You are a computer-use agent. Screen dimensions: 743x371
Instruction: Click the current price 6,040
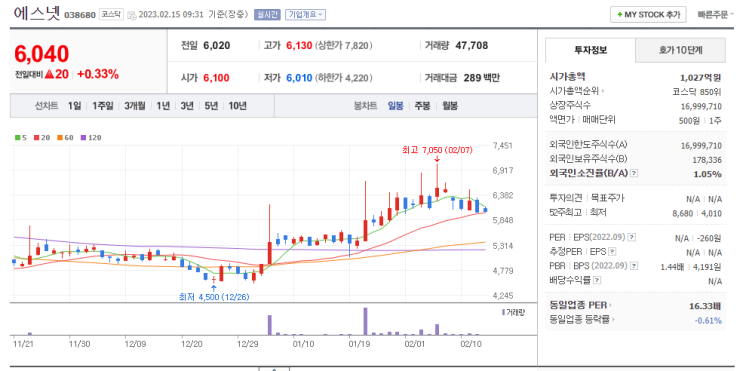[x=42, y=54]
